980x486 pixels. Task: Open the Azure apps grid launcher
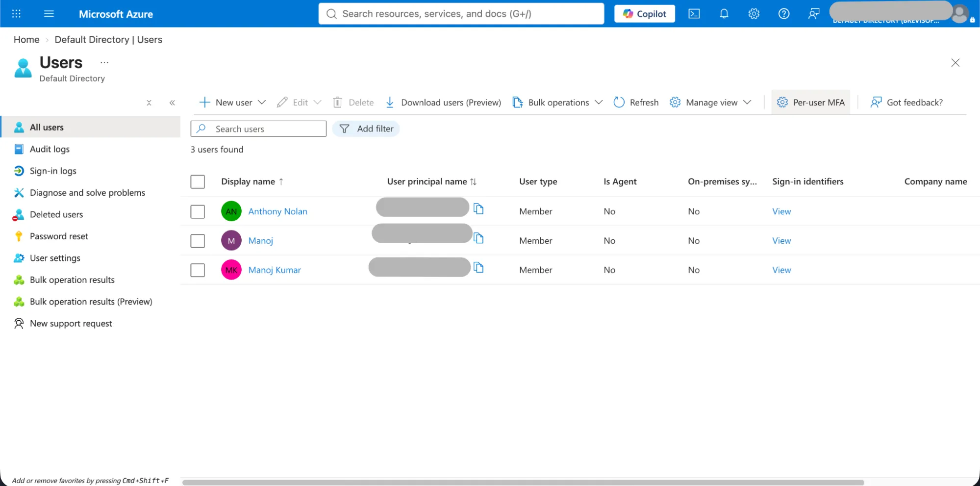click(16, 14)
